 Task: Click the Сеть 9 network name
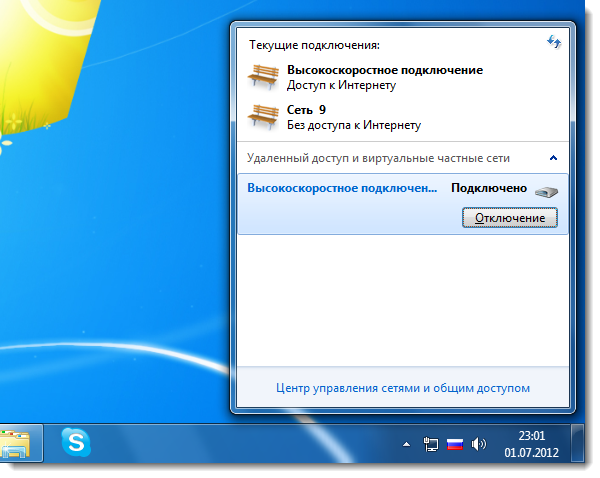pyautogui.click(x=306, y=110)
